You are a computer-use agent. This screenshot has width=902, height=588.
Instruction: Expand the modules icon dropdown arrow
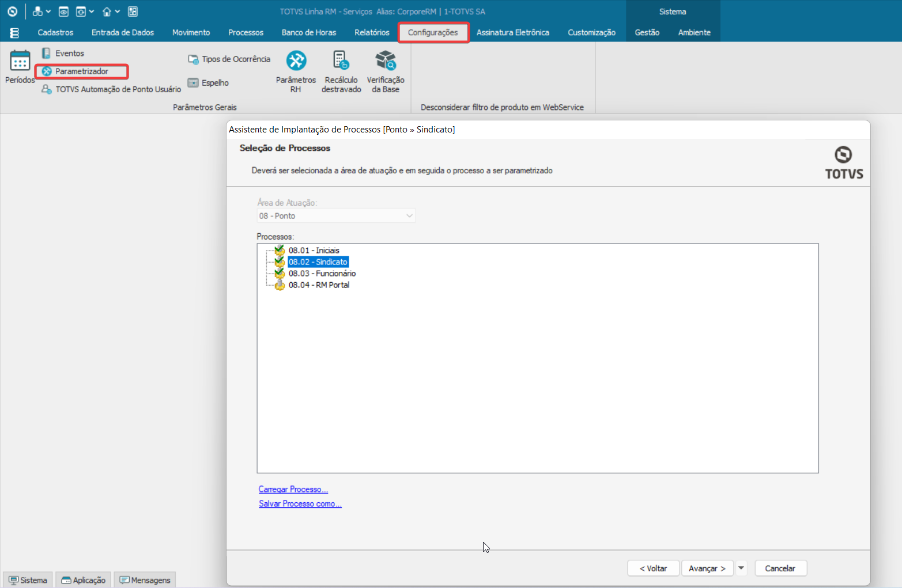click(48, 12)
